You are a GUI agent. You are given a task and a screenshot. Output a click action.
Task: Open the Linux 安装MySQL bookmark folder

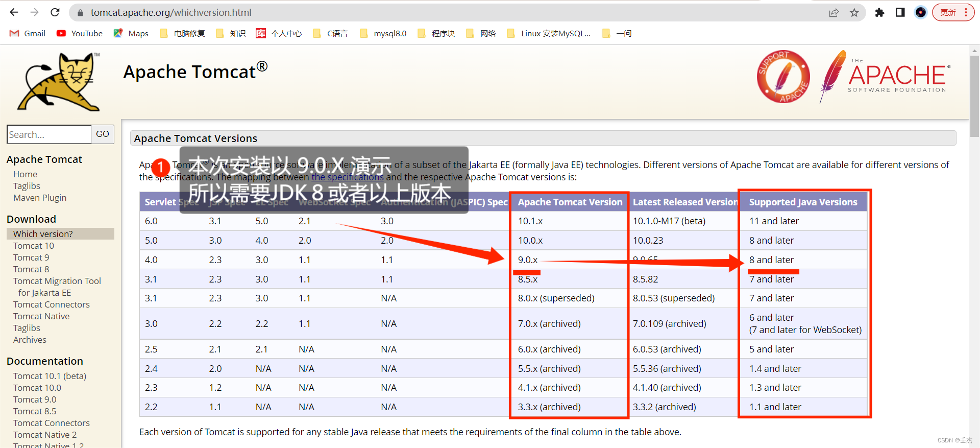point(549,33)
